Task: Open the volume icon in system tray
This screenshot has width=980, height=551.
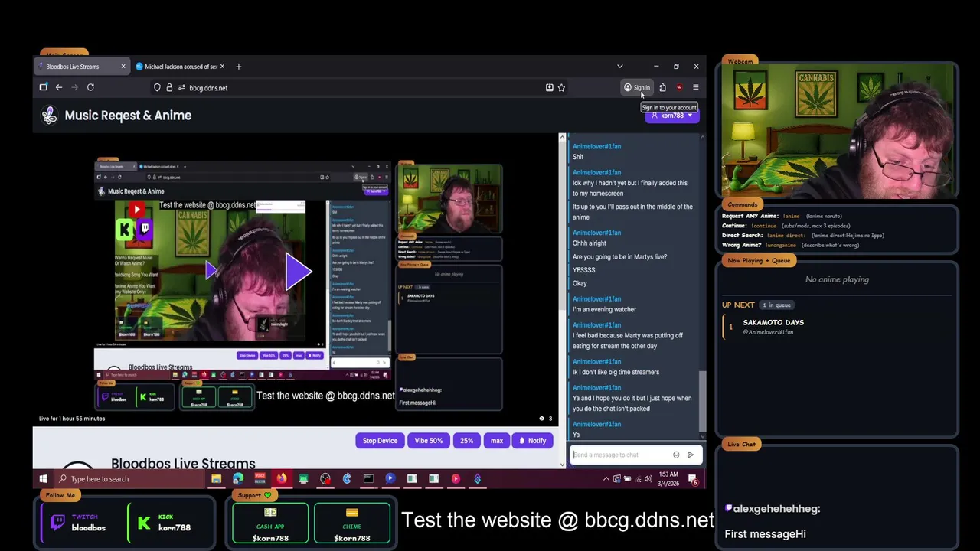Action: click(648, 479)
